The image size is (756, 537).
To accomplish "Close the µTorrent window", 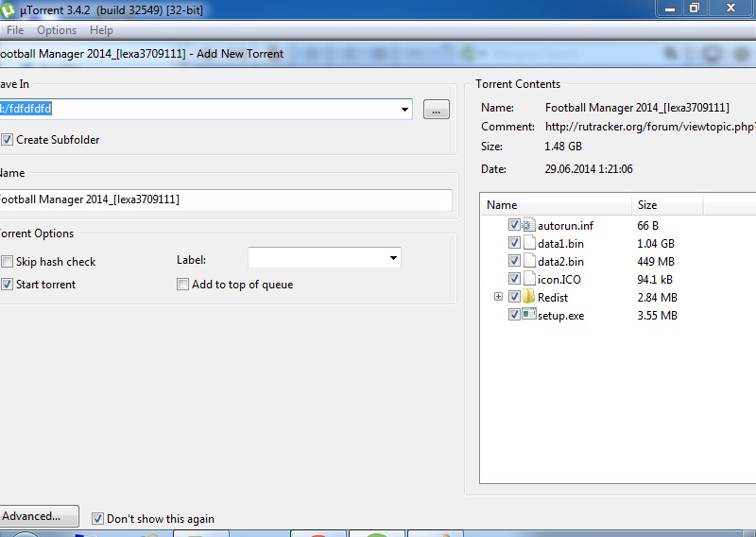I will pos(730,8).
